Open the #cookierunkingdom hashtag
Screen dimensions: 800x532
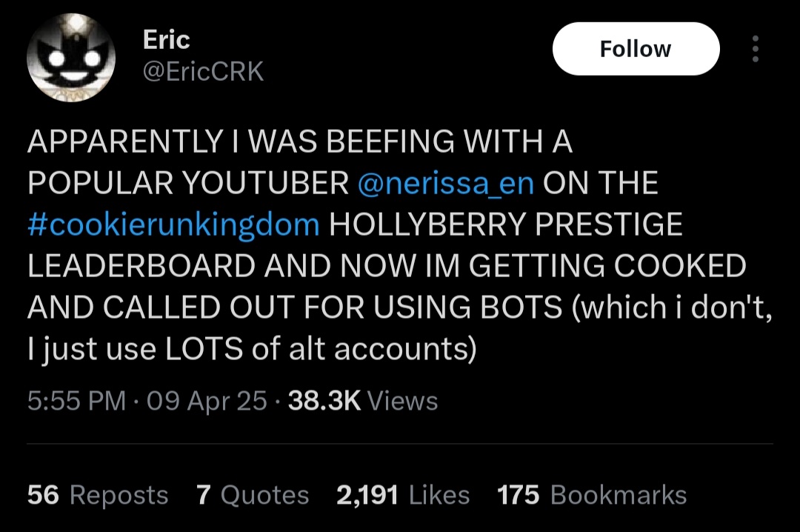point(173,225)
